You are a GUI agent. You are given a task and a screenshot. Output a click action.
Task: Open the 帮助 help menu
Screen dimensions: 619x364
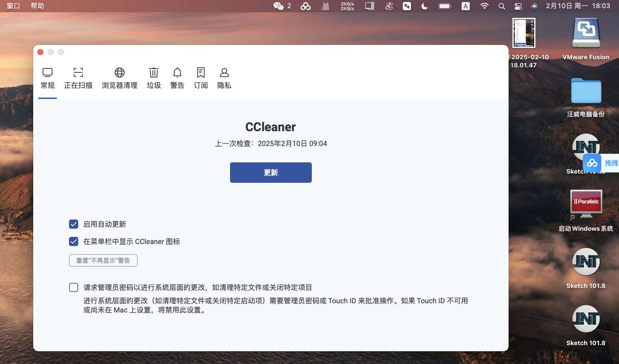point(37,6)
